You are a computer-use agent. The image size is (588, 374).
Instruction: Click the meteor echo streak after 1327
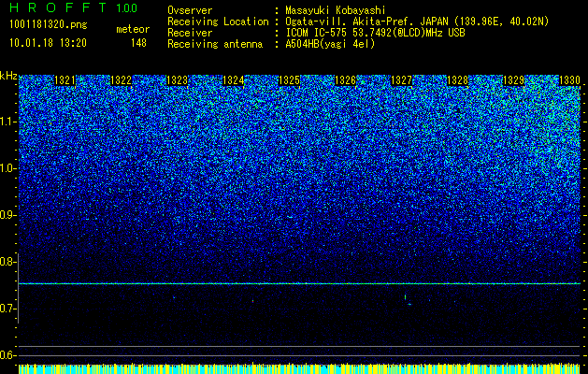point(406,297)
